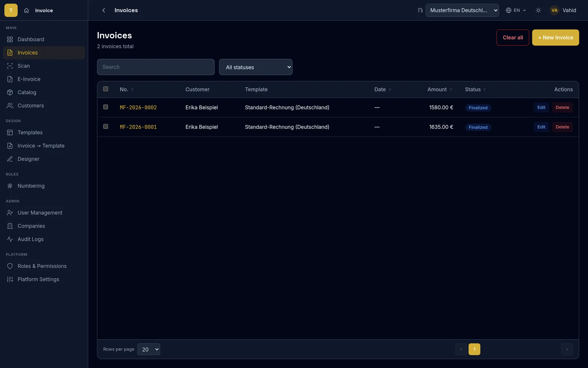Click Finalized status badge for MF-2026-0001
Screen dimensions: 588x368
[478, 127]
